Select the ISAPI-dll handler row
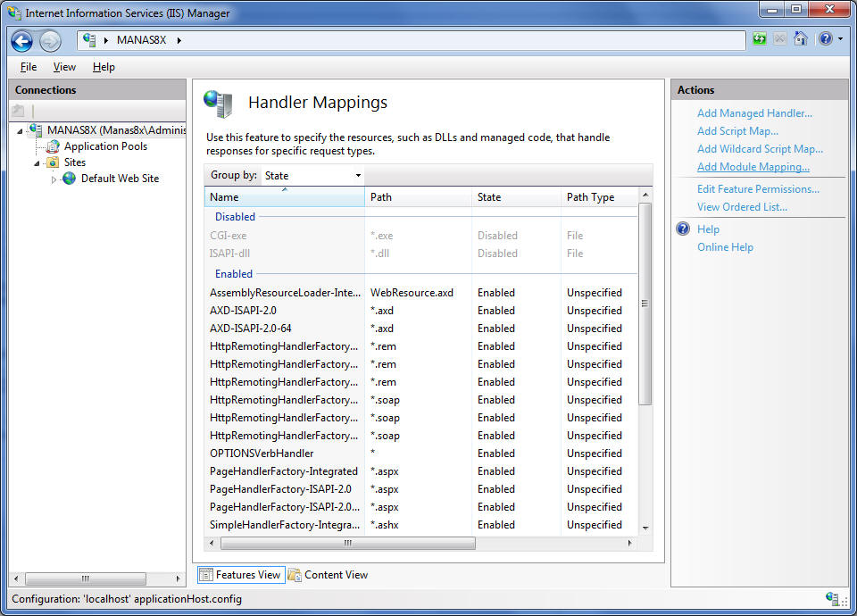857x616 pixels. pyautogui.click(x=420, y=254)
